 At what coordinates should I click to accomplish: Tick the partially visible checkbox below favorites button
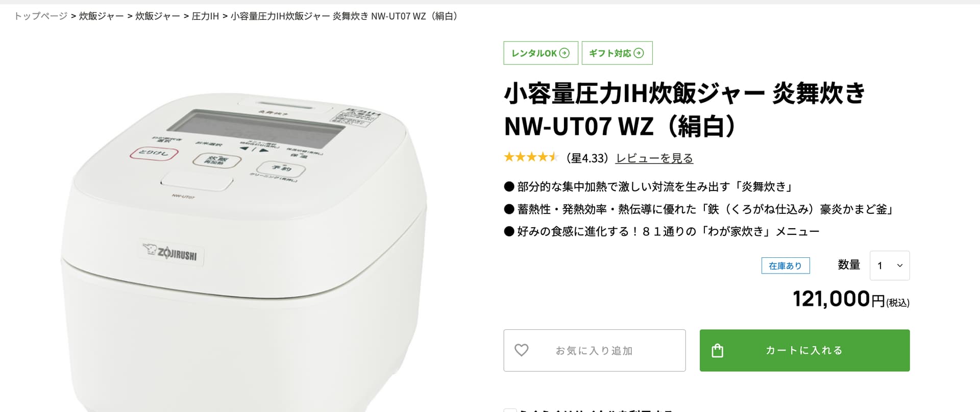point(510,410)
